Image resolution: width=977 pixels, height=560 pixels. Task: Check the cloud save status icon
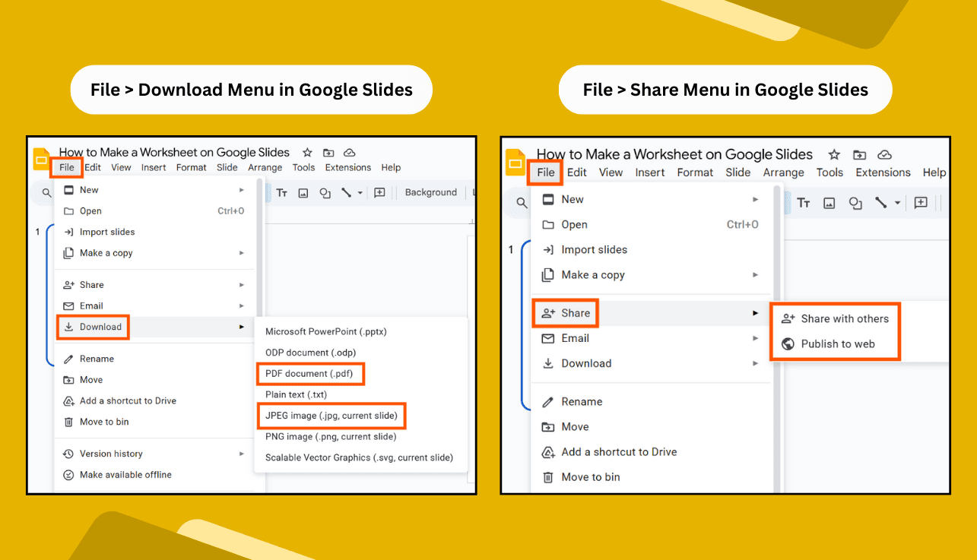coord(349,153)
